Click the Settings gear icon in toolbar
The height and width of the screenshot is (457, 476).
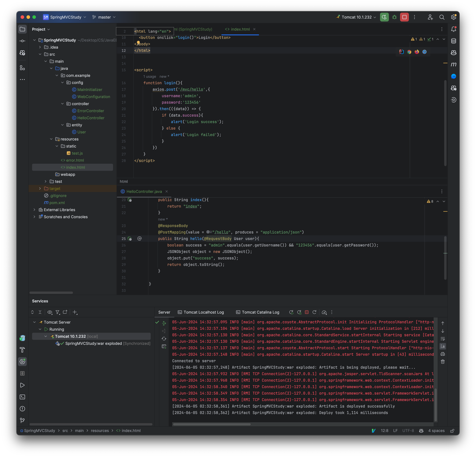[x=453, y=17]
